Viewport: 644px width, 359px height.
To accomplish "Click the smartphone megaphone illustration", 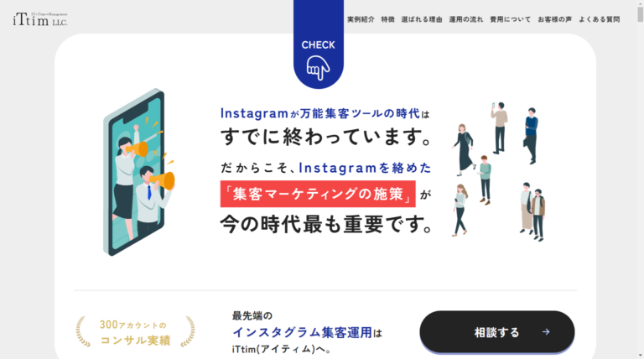I will (139, 172).
